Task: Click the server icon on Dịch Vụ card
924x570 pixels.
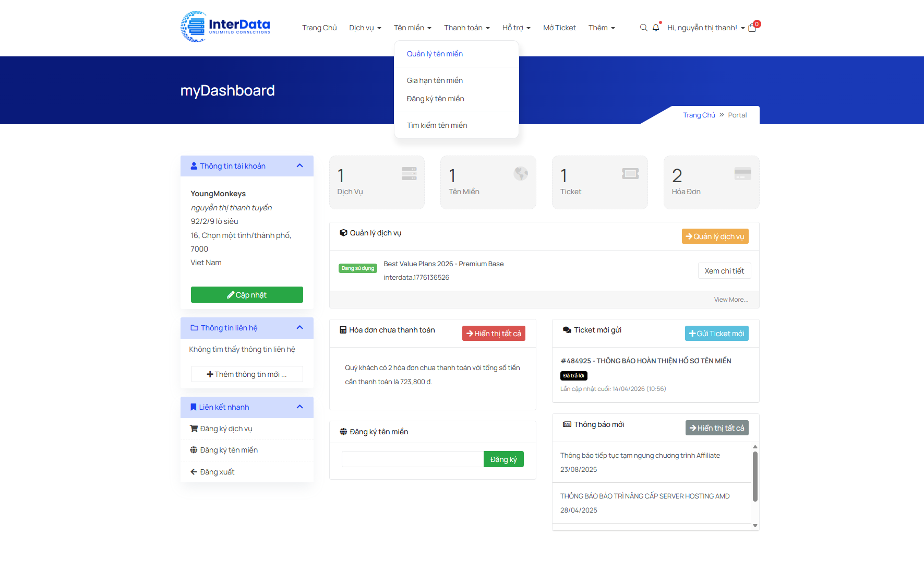Action: (409, 174)
